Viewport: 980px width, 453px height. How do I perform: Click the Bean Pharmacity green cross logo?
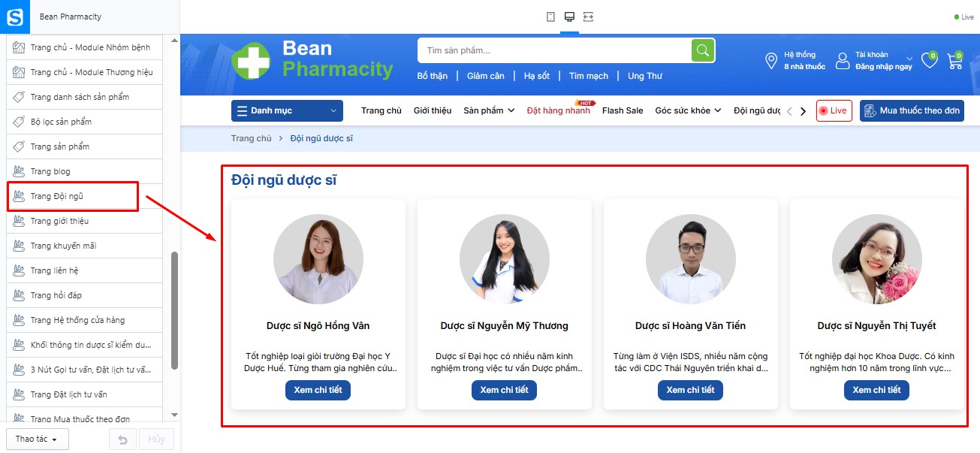[252, 61]
